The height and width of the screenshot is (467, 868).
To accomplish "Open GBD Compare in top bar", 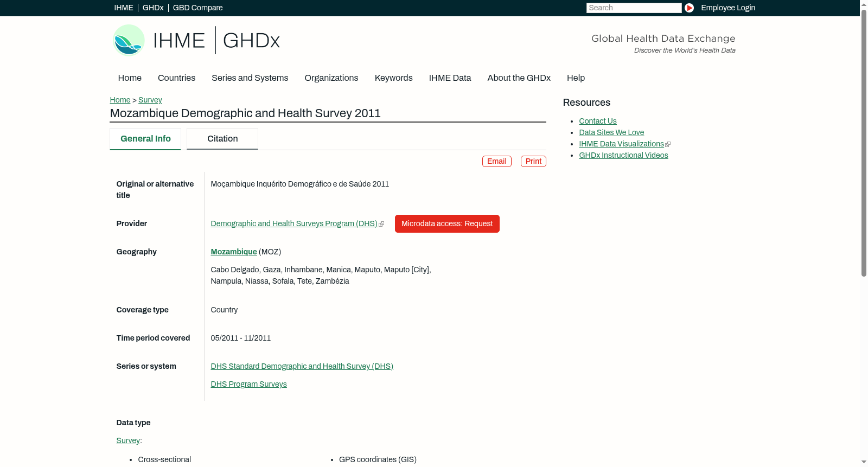I will [x=197, y=8].
